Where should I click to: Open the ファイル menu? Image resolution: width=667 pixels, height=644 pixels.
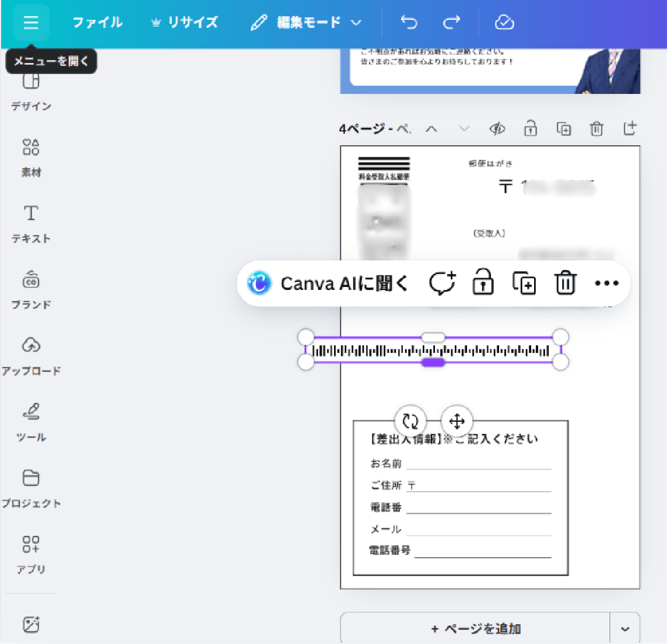point(97,23)
